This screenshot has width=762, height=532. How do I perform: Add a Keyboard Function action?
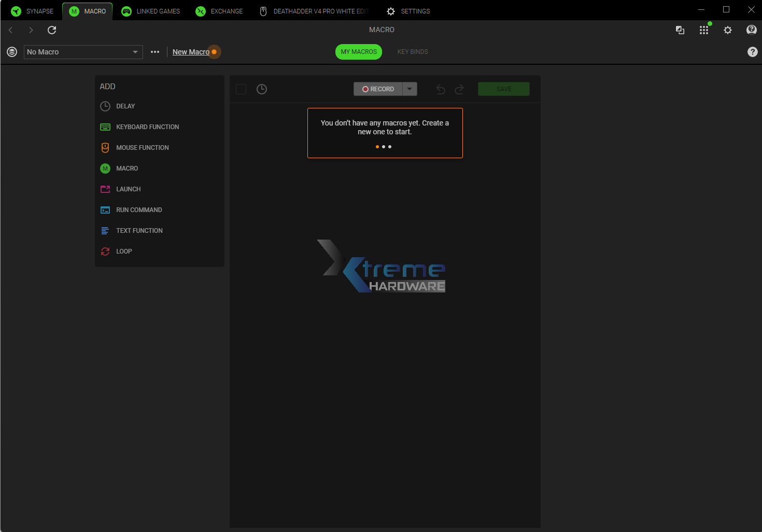tap(147, 127)
